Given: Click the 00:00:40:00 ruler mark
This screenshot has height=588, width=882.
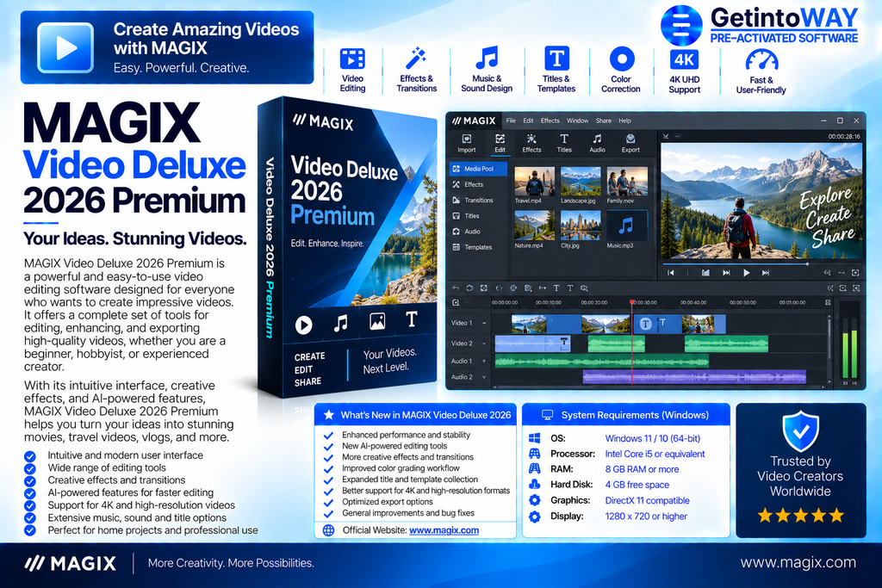Looking at the screenshot, I should (693, 302).
